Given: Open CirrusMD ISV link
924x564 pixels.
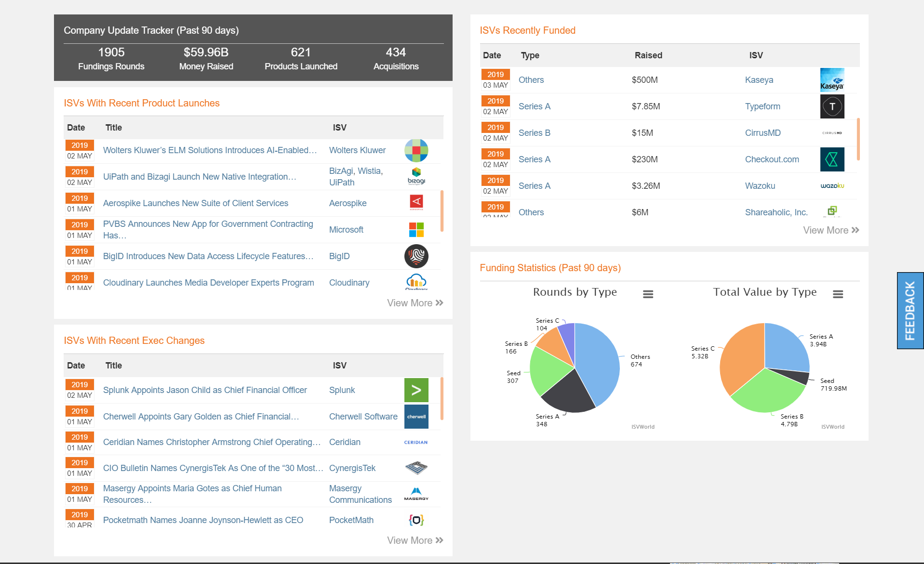Looking at the screenshot, I should [x=763, y=133].
